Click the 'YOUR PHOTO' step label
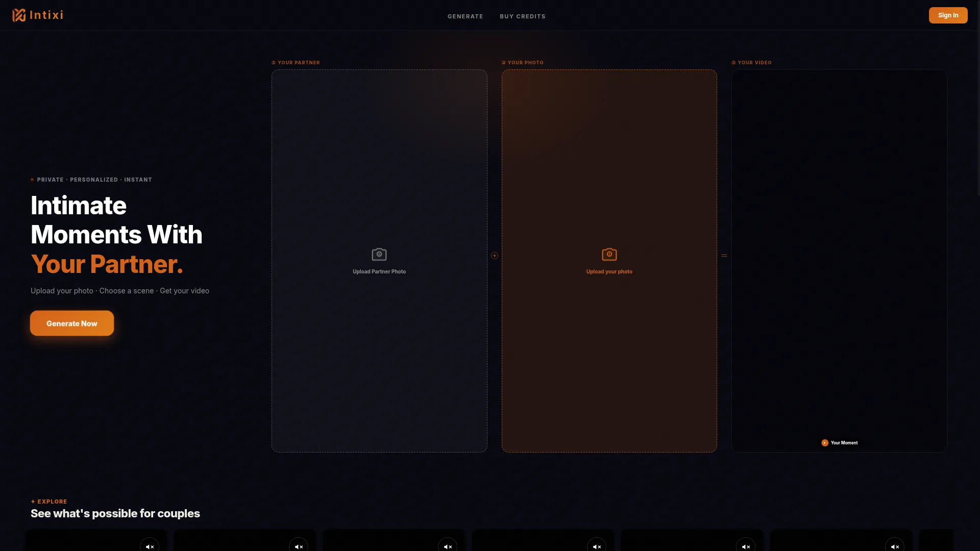 click(522, 63)
